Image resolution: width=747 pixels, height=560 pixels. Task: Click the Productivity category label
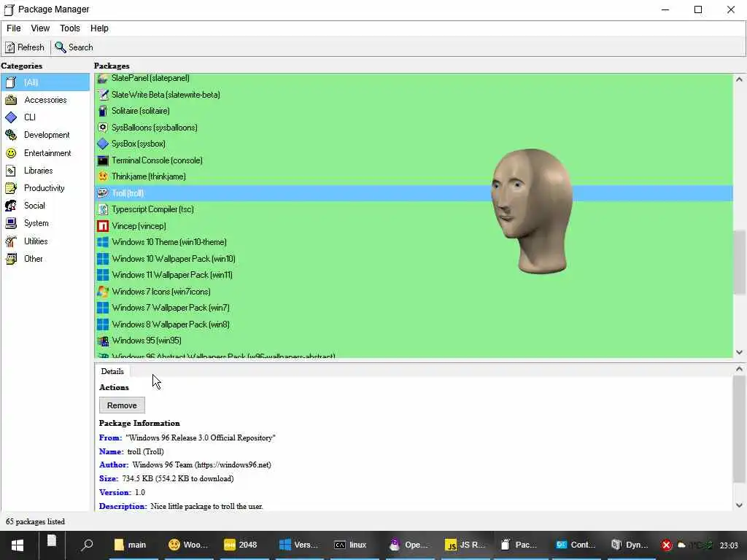click(x=44, y=188)
